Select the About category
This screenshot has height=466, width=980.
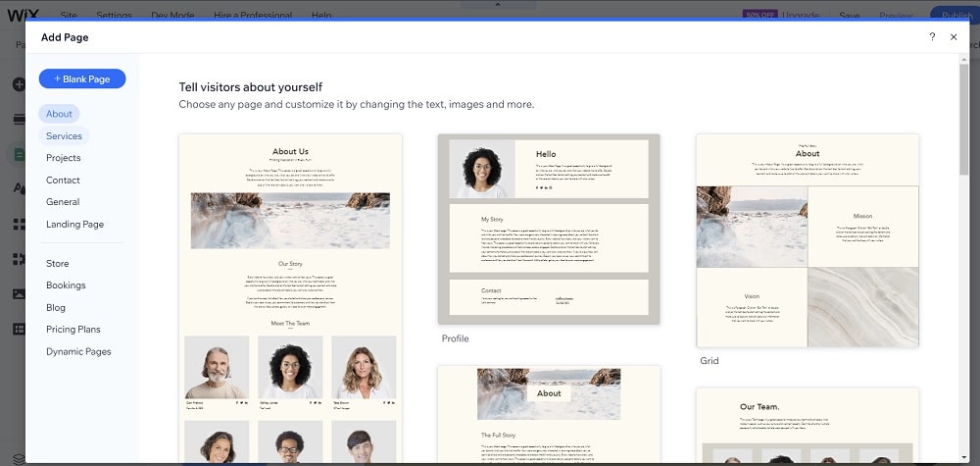pyautogui.click(x=59, y=114)
